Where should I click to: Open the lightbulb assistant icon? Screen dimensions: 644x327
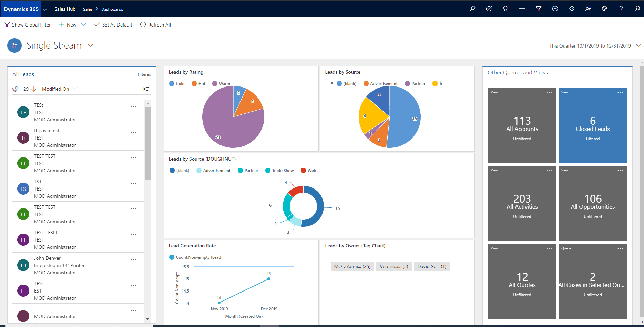coord(505,9)
